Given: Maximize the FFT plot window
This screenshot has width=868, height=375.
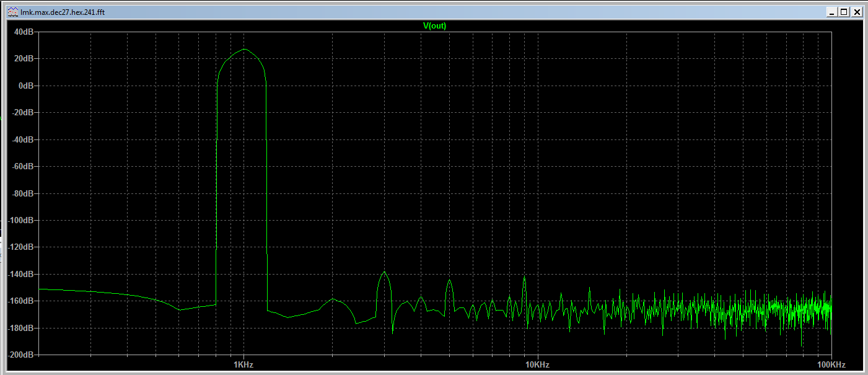Looking at the screenshot, I should point(844,12).
